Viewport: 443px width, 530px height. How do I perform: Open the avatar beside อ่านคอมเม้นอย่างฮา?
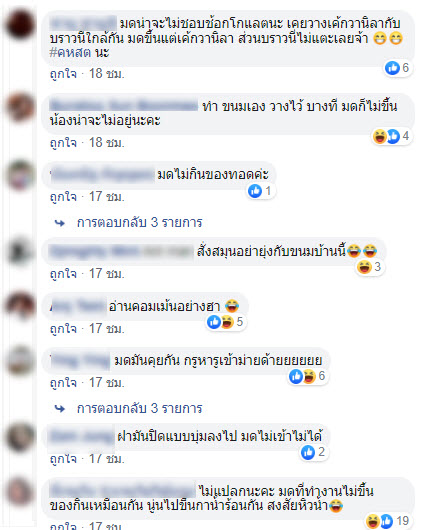click(x=20, y=305)
